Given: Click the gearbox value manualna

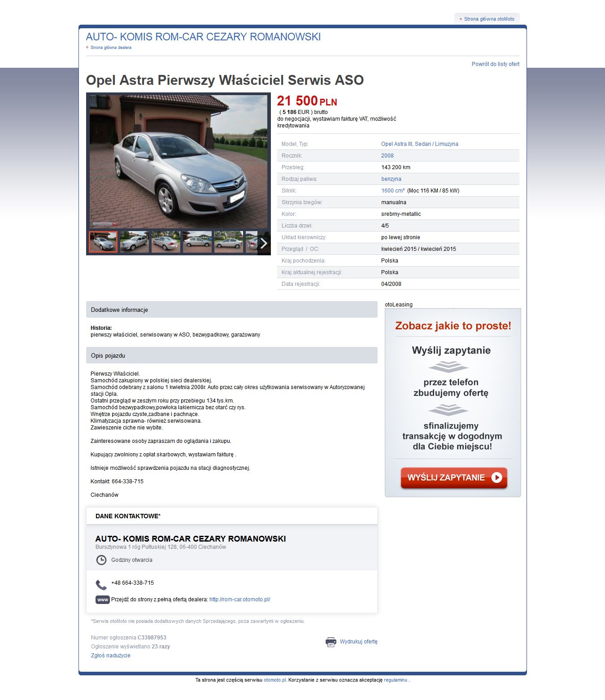Looking at the screenshot, I should (x=394, y=202).
